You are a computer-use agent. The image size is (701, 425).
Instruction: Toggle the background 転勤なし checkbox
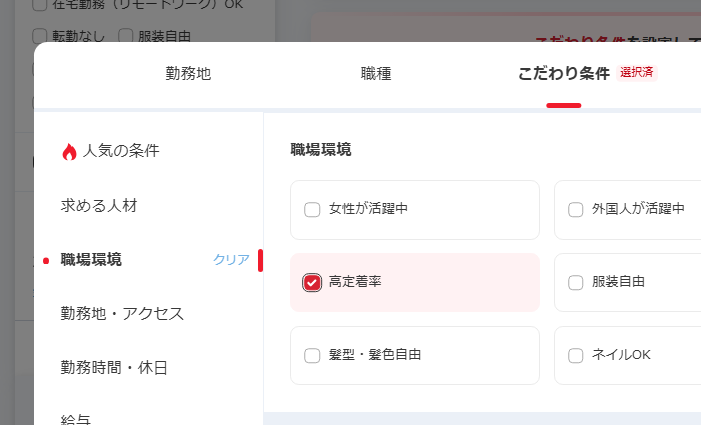click(39, 36)
